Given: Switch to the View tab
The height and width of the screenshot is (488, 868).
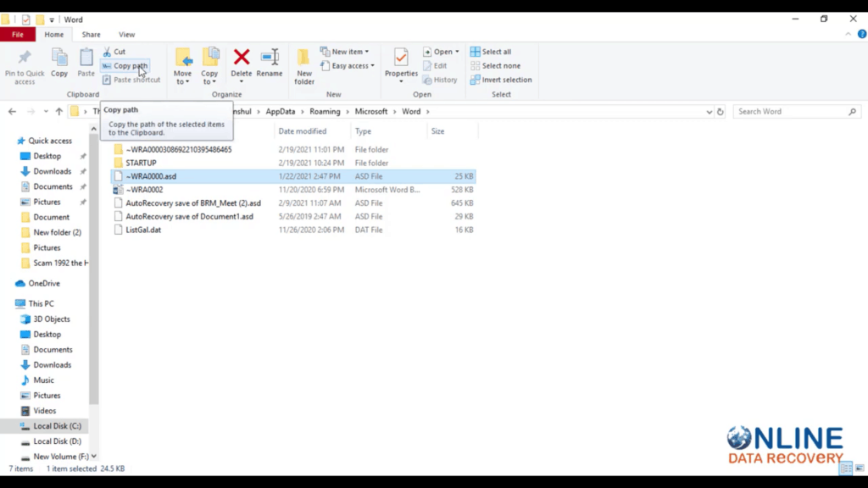Looking at the screenshot, I should click(127, 34).
